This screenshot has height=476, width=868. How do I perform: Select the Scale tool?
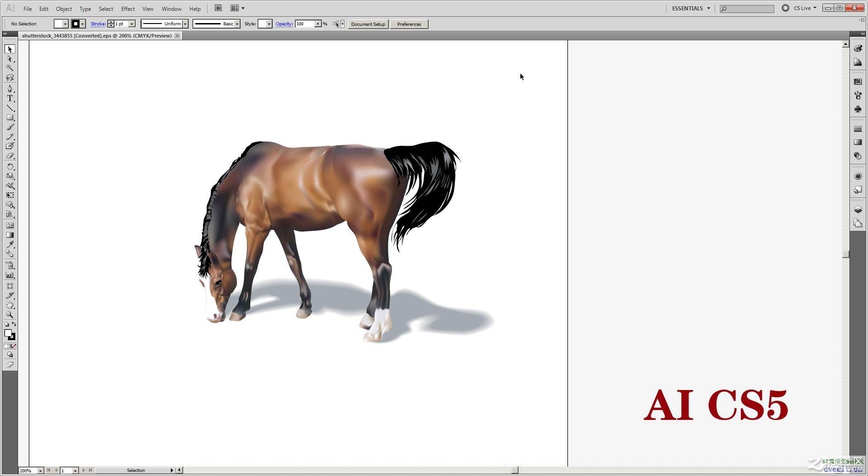point(10,176)
